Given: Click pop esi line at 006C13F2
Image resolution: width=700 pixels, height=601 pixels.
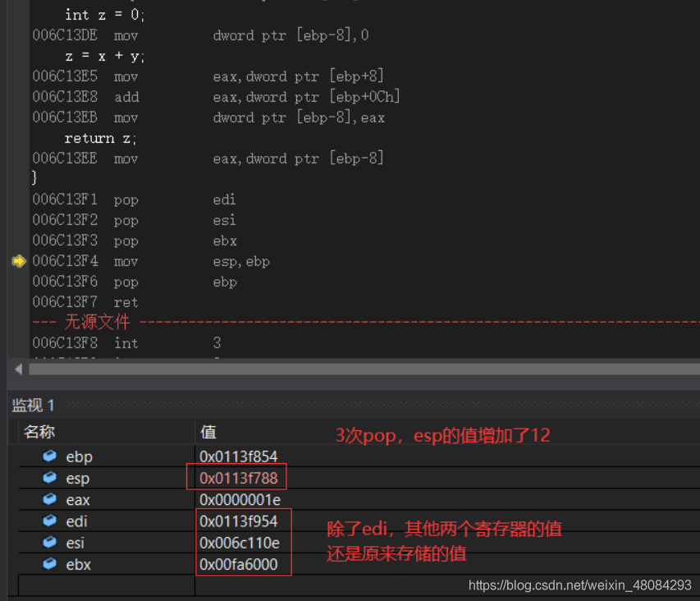Looking at the screenshot, I should [134, 220].
